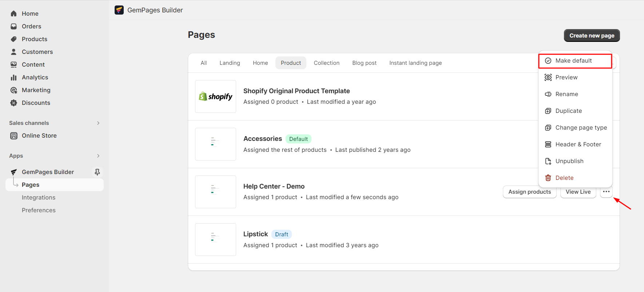Switch to the Collection tab
The width and height of the screenshot is (644, 292).
point(326,63)
